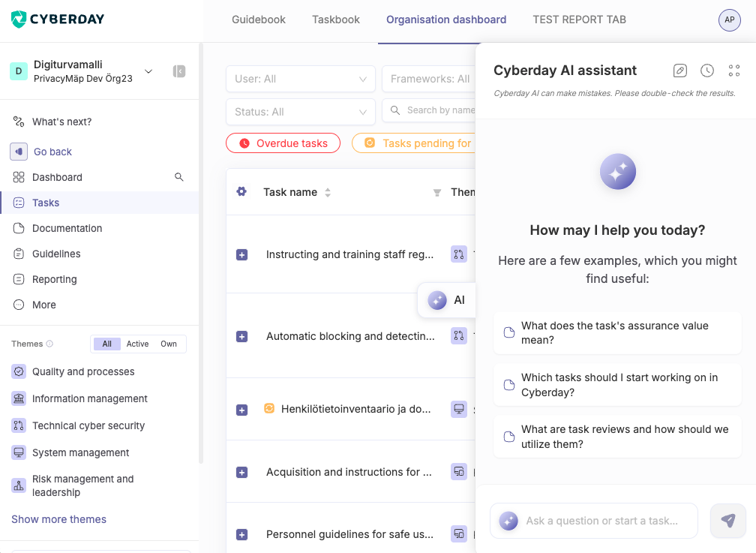Screen dimensions: 756x553
Task: Expand the Henkilötietoinventaario row
Action: [x=242, y=410]
